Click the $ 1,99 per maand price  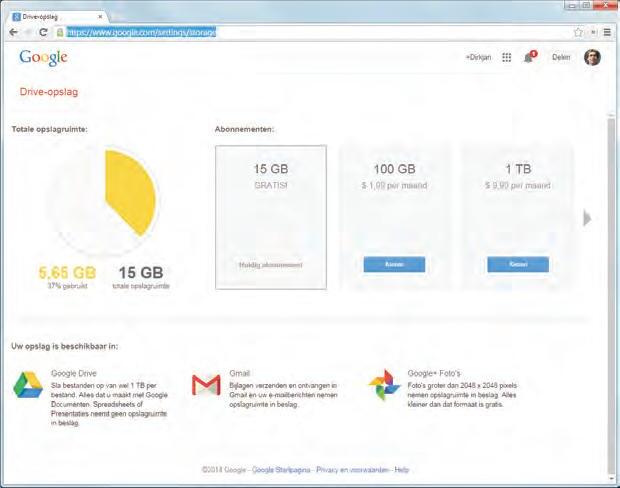(x=394, y=185)
